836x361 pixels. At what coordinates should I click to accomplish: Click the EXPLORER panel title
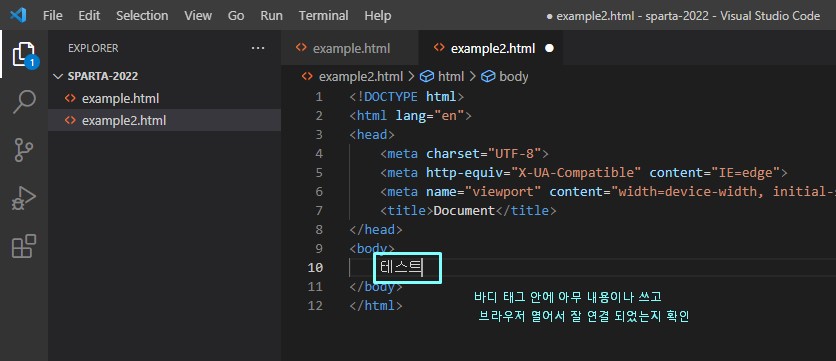click(x=93, y=49)
